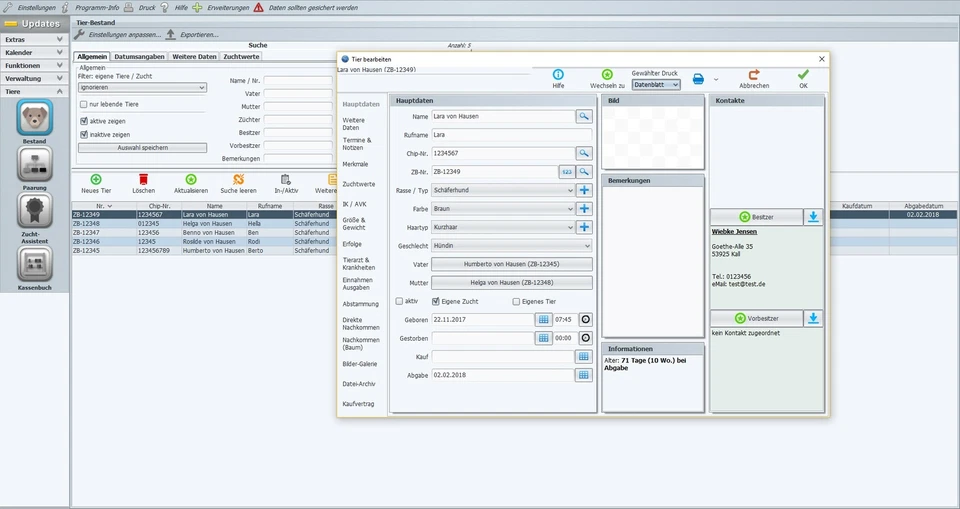The image size is (960, 509).
Task: Open the Tierarzt & Krankheiten section
Action: click(358, 263)
